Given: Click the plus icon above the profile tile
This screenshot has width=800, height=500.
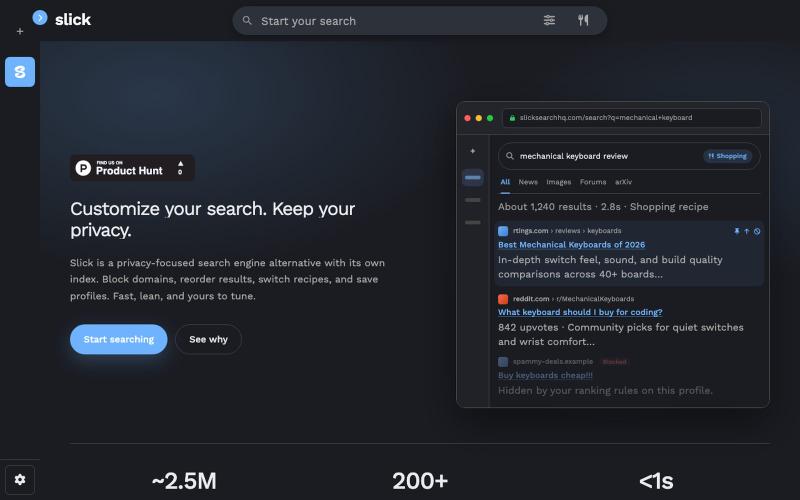Looking at the screenshot, I should (20, 32).
